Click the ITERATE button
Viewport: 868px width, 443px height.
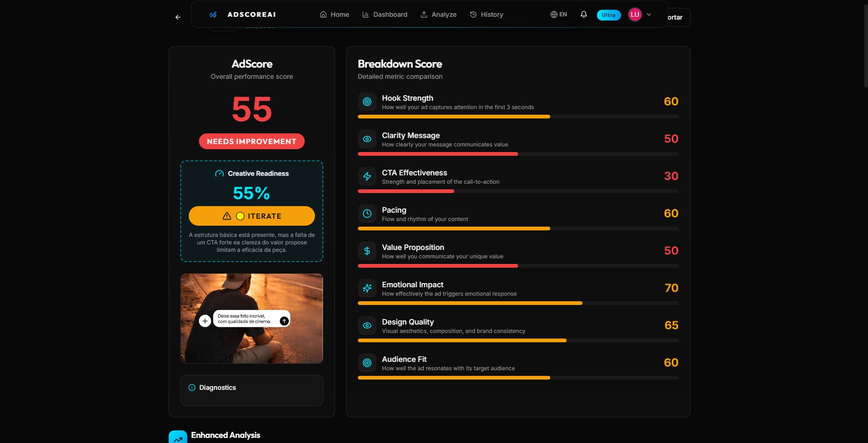point(251,216)
